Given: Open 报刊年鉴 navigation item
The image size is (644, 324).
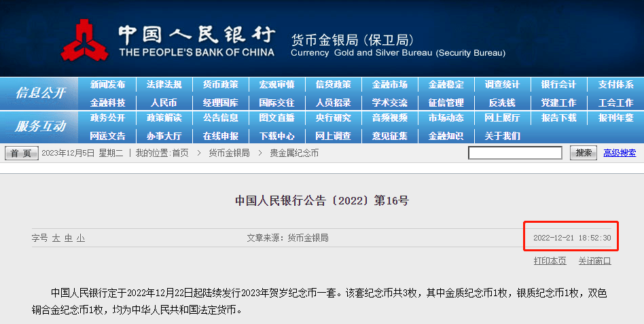Looking at the screenshot, I should pos(615,118).
